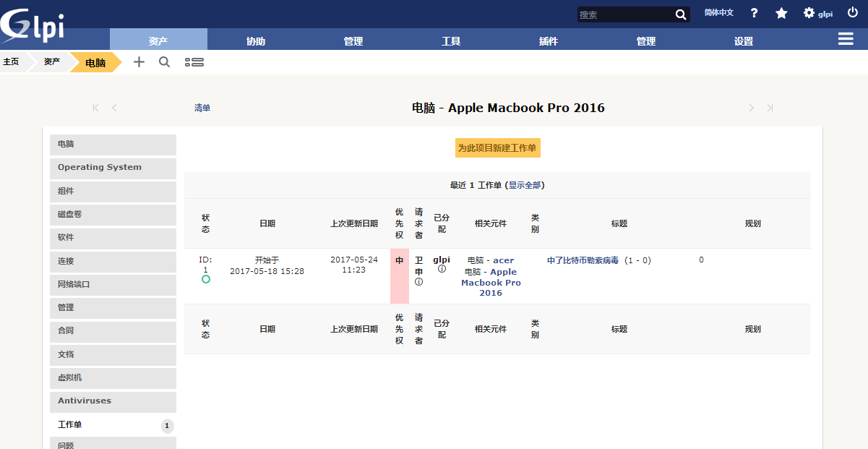Open the 设置 main menu

click(x=744, y=41)
